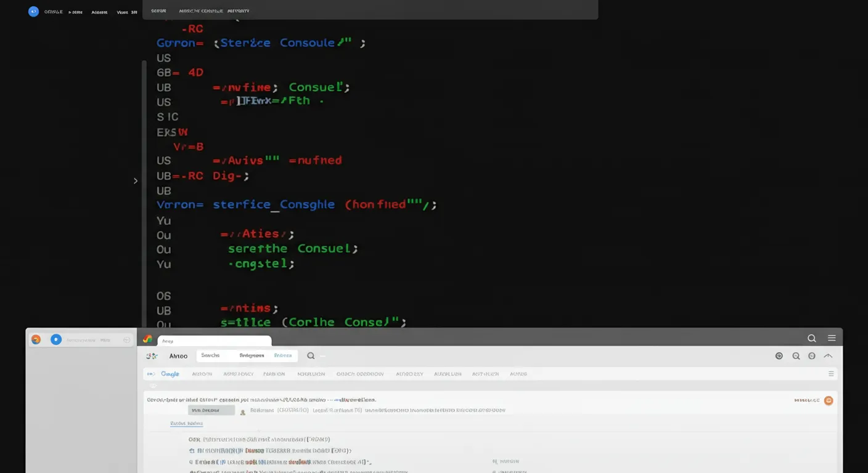Open the hamburger menu at top right of browser
Viewport: 868px width, 473px height.
(832, 338)
